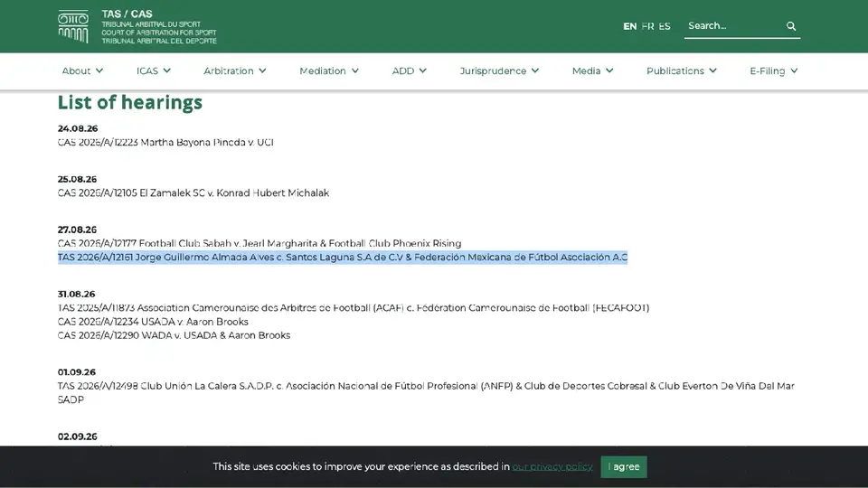Expand chevron next to About
Screen dimensions: 868x488
(99, 70)
